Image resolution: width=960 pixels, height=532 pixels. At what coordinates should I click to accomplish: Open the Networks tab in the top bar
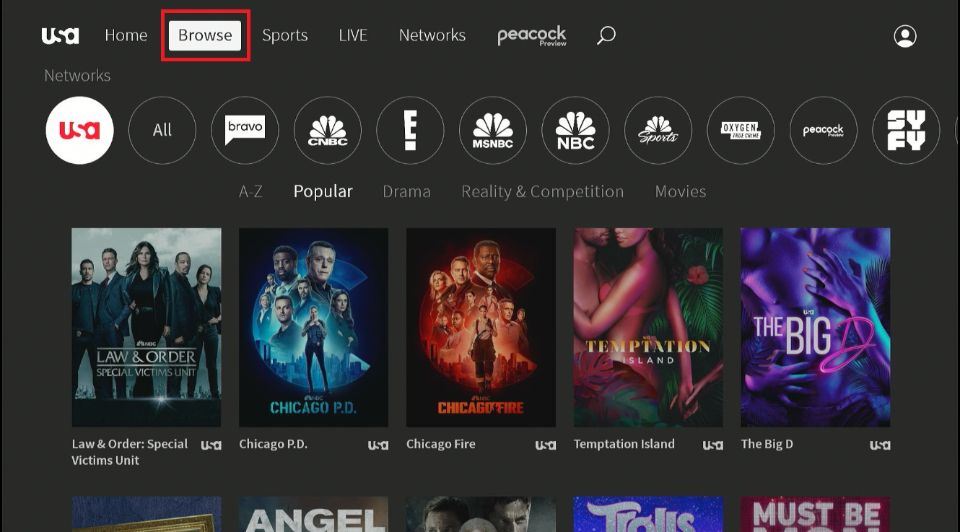point(432,35)
